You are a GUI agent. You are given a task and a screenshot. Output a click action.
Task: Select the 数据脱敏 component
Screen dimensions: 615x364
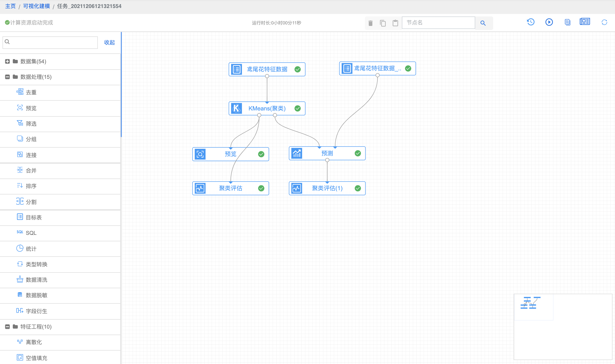pos(60,295)
